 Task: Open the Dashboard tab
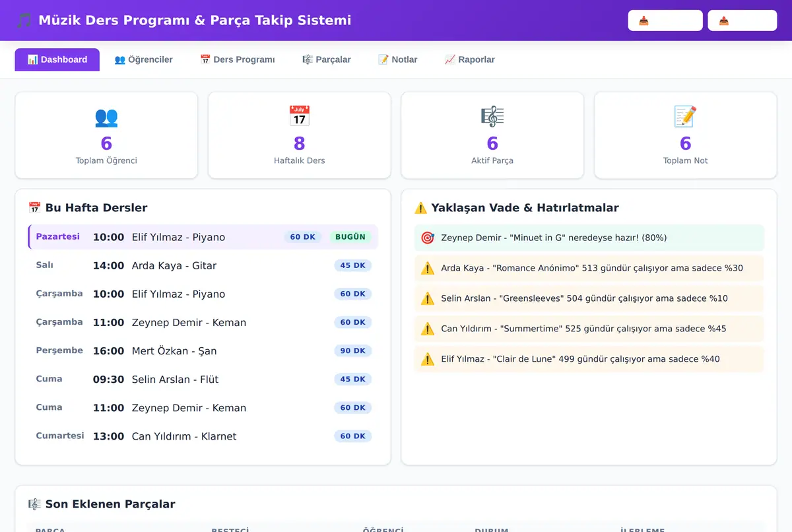57,59
